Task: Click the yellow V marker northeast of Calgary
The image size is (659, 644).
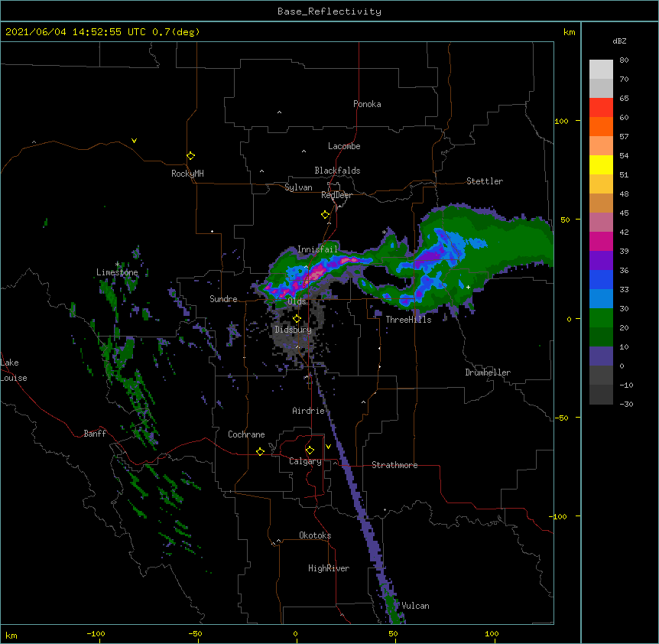Action: pyautogui.click(x=328, y=447)
